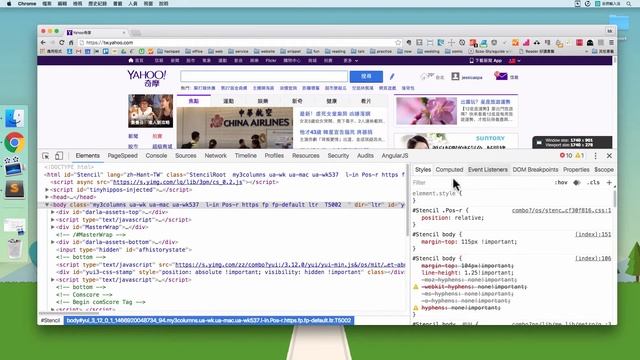Close the DevTools panel

609,156
